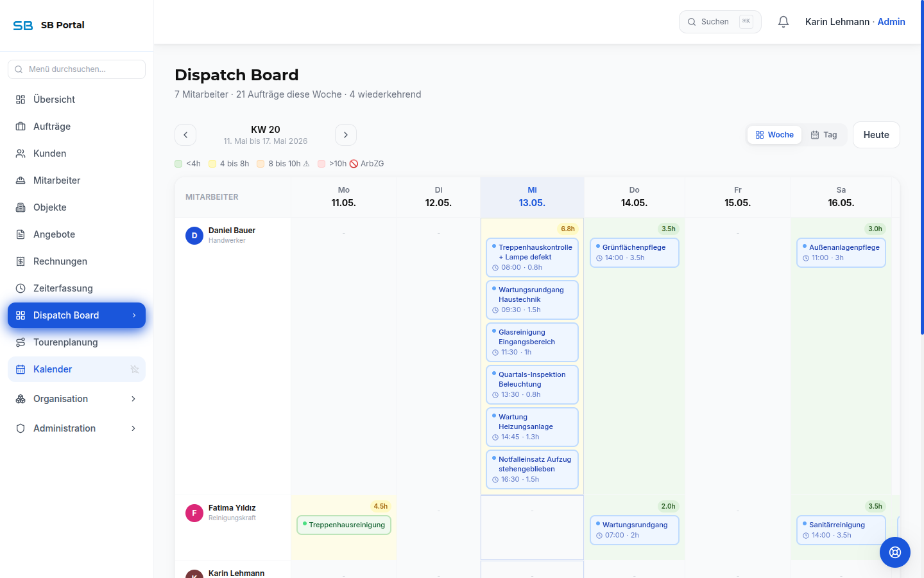Open Zeiterfassung page
This screenshot has height=578, width=924.
[76, 288]
